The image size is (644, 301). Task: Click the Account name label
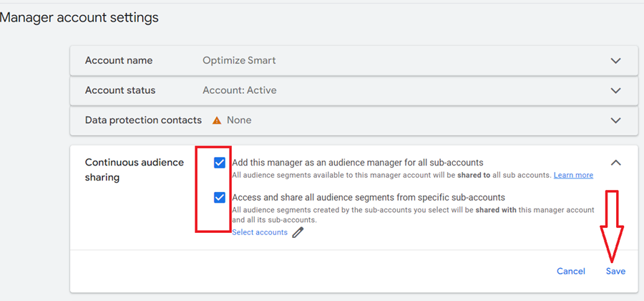point(119,61)
